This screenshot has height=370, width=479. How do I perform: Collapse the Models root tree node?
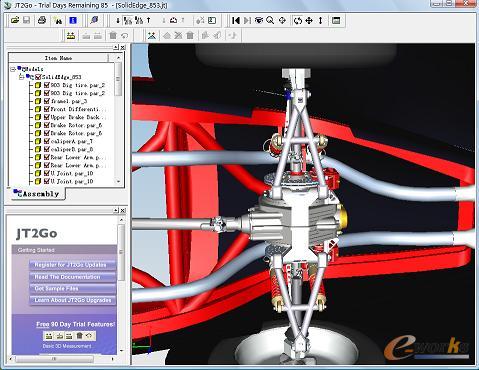click(13, 69)
